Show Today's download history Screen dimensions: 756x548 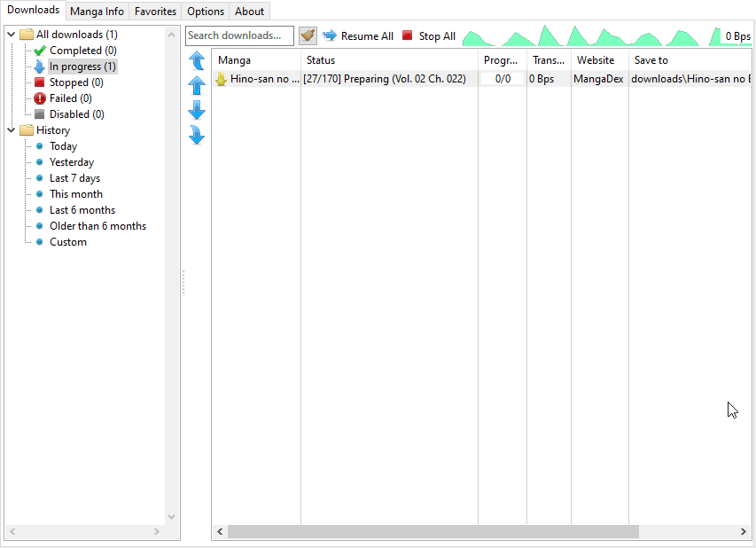(63, 146)
